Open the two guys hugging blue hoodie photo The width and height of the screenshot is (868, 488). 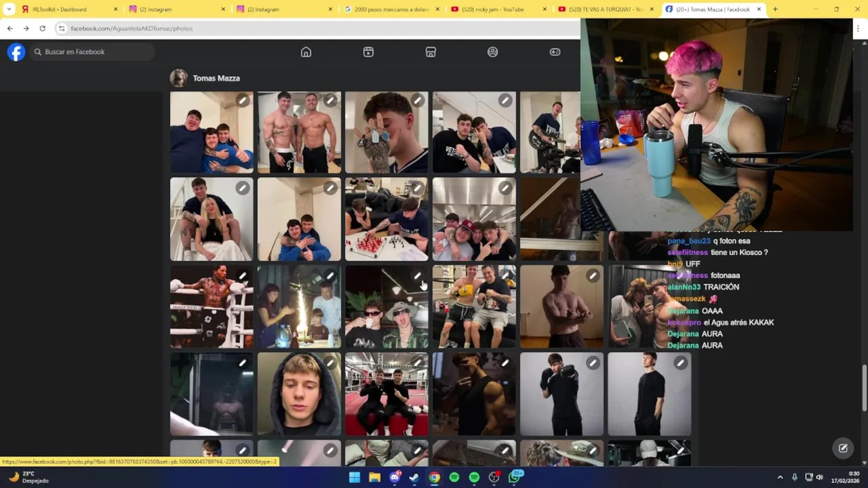coord(299,219)
